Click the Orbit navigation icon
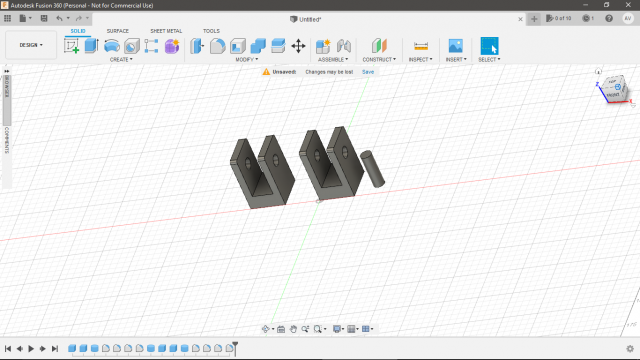The image size is (640, 360). tap(266, 329)
